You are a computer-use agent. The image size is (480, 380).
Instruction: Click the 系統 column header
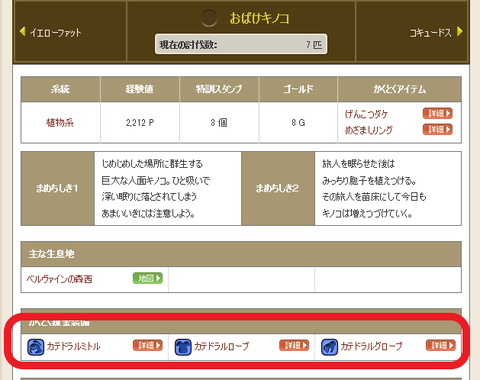pyautogui.click(x=60, y=89)
